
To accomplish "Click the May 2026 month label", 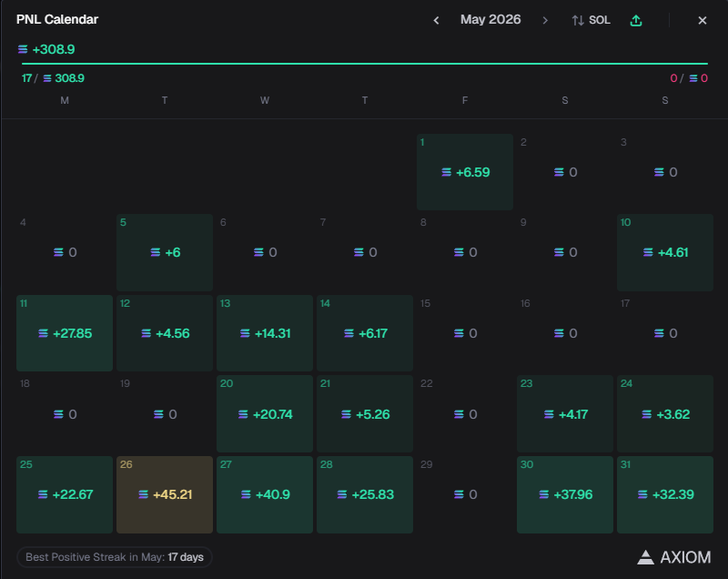I will click(490, 19).
